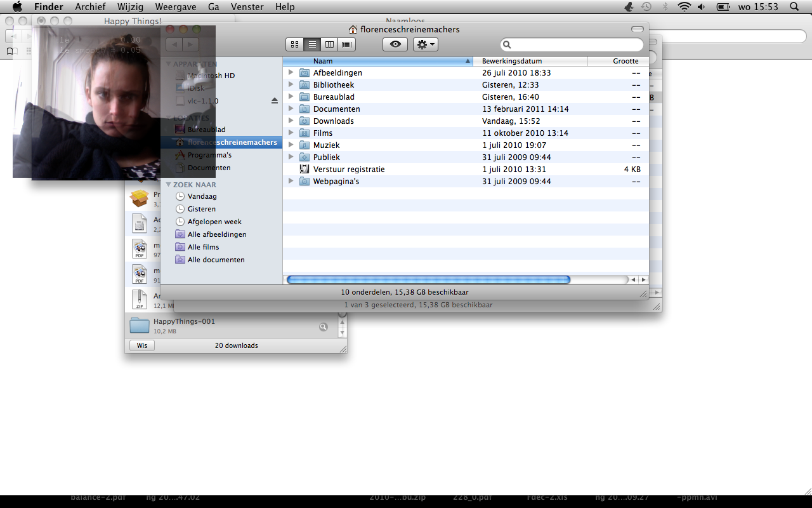Switch Finder to column view
Screen dimensions: 812x508
[329, 44]
